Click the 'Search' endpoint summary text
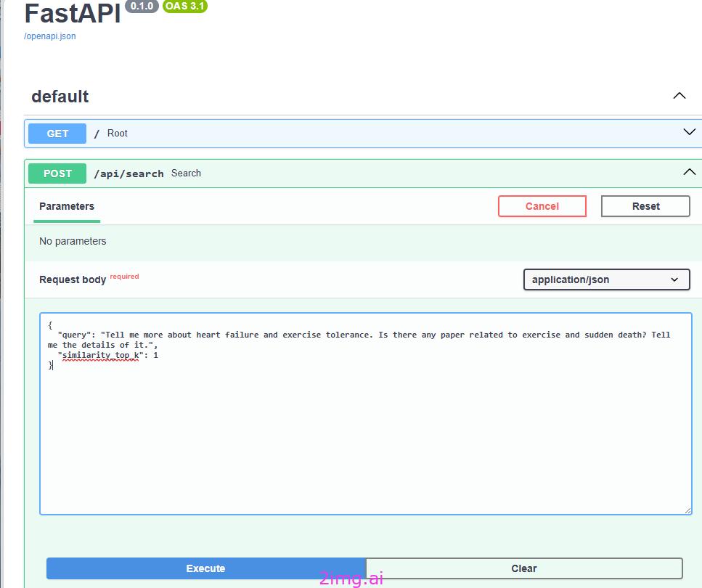702x588 pixels. pyautogui.click(x=186, y=173)
